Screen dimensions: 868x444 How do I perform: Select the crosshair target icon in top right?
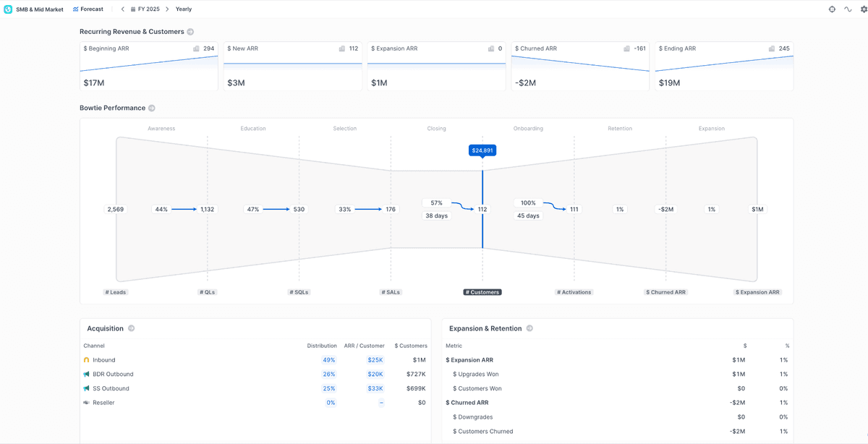coord(832,9)
